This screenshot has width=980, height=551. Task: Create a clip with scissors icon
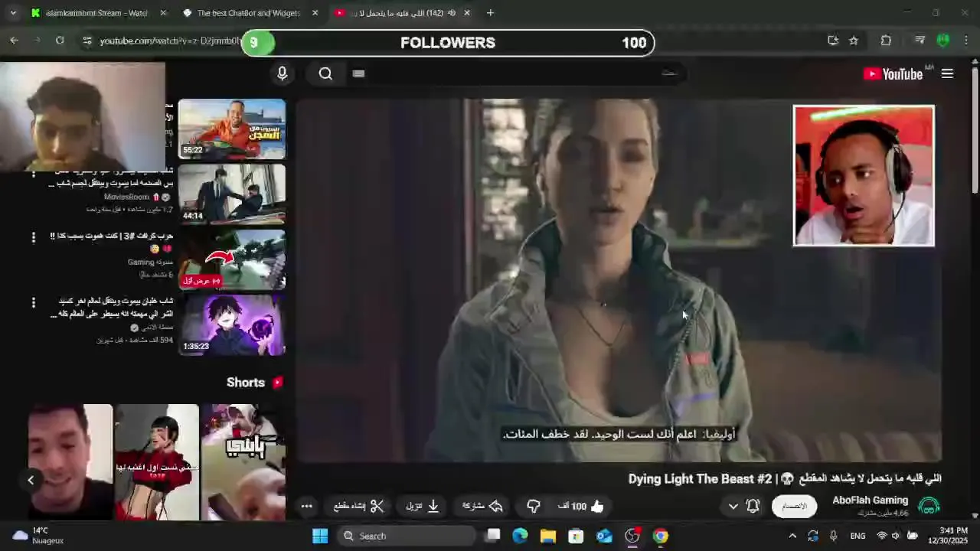pos(359,506)
